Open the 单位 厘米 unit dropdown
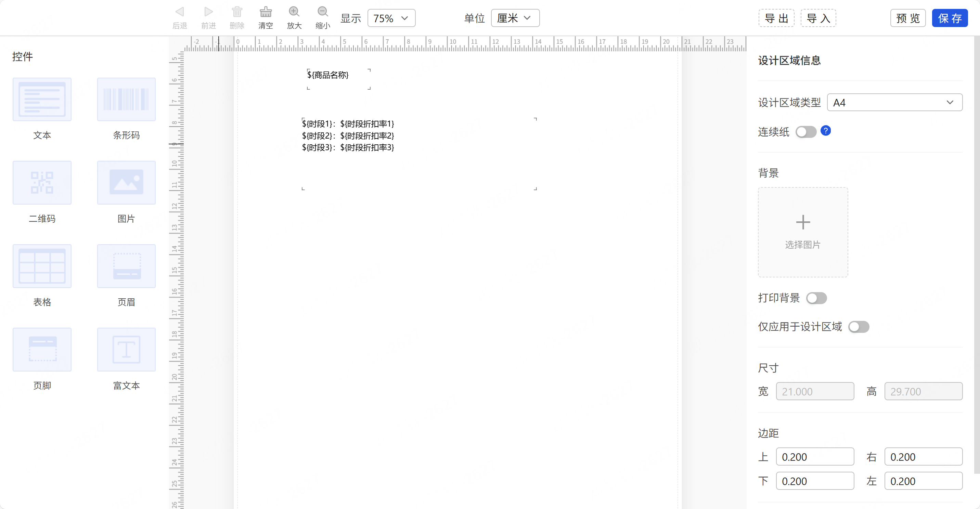Image resolution: width=980 pixels, height=509 pixels. pyautogui.click(x=515, y=18)
